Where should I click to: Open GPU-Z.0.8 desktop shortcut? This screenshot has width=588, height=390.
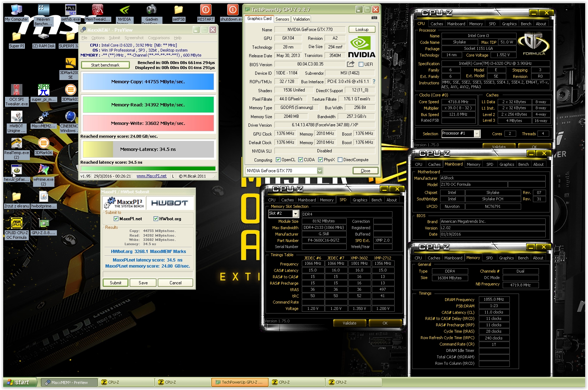43,227
